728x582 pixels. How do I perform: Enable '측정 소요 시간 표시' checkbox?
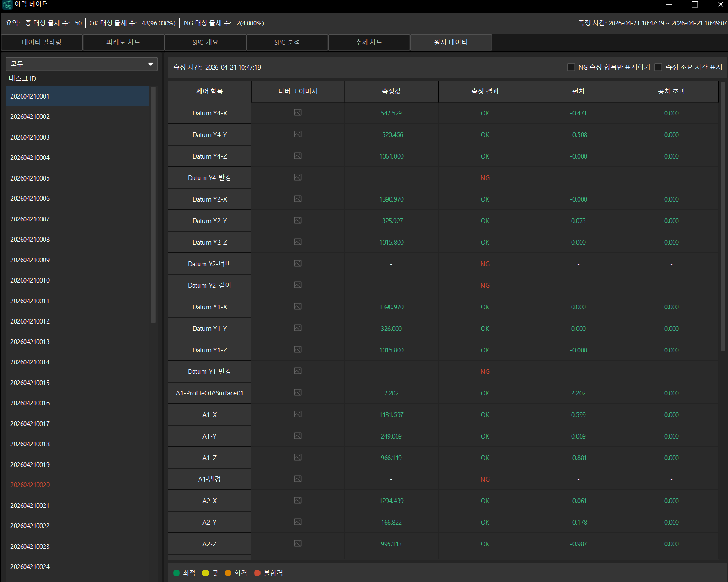coord(658,67)
